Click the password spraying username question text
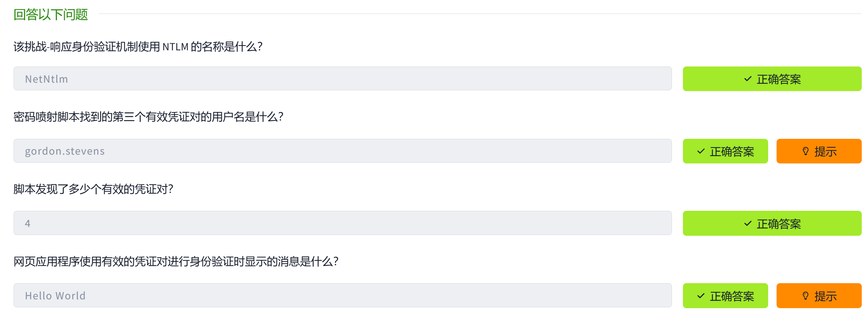Viewport: 868px width, 321px height. 148,117
